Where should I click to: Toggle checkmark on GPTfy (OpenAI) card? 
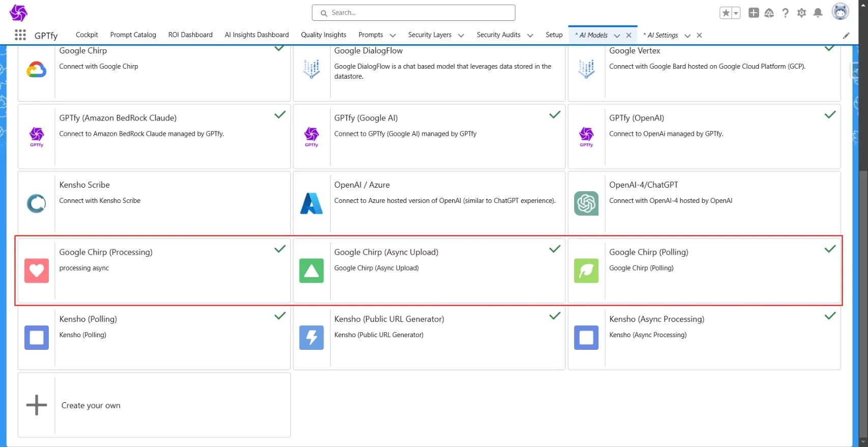pos(830,115)
